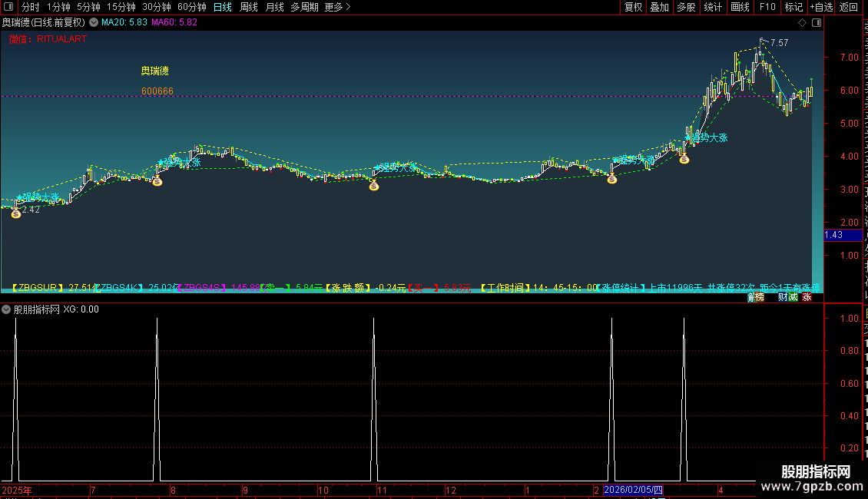Open the 复权 adjustment menu
Viewport: 868px width, 499px height.
(633, 7)
